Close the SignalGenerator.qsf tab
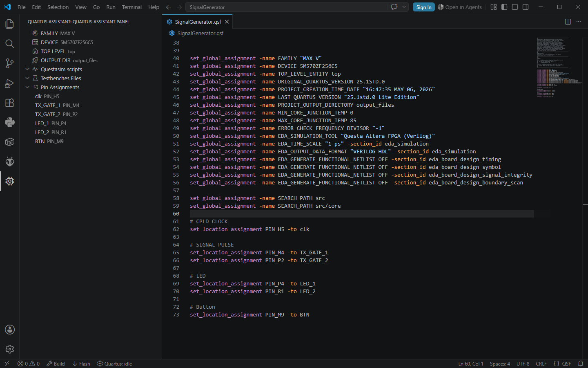The image size is (588, 368). (227, 22)
